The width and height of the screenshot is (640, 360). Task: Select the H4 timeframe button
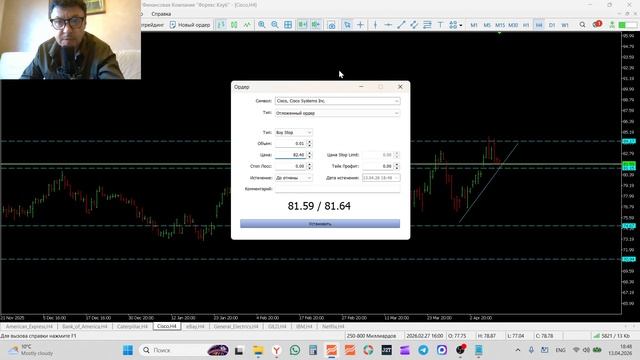[539, 25]
